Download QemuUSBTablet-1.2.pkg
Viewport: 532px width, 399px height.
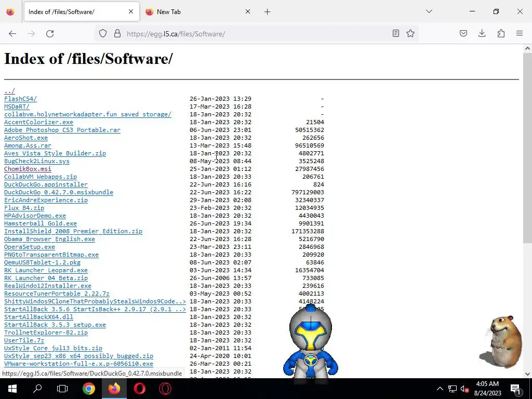tap(43, 262)
